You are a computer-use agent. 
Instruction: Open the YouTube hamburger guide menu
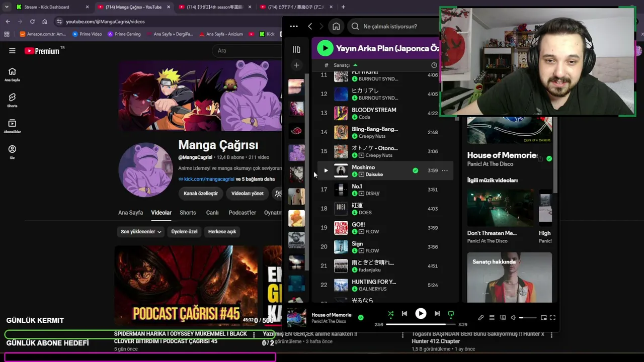[x=12, y=51]
